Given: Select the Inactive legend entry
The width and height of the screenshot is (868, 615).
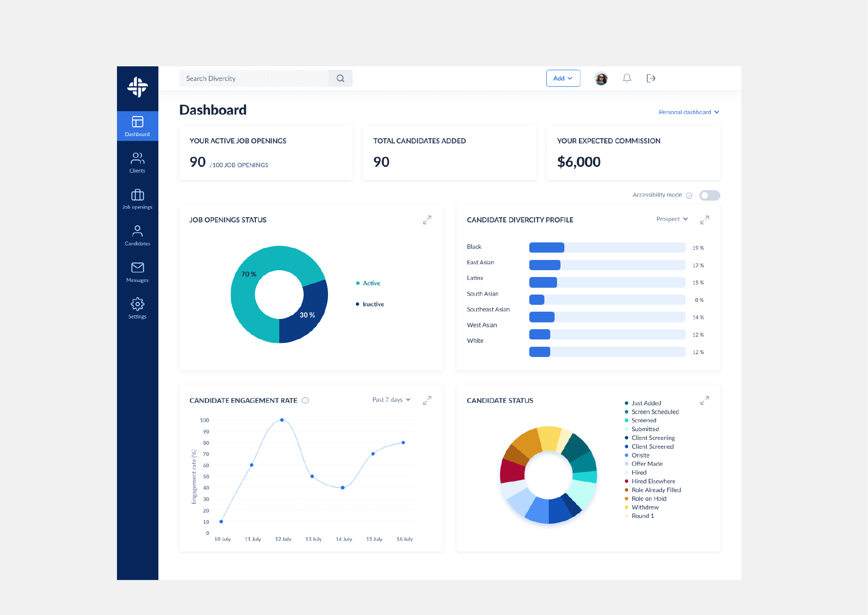Looking at the screenshot, I should [x=370, y=304].
